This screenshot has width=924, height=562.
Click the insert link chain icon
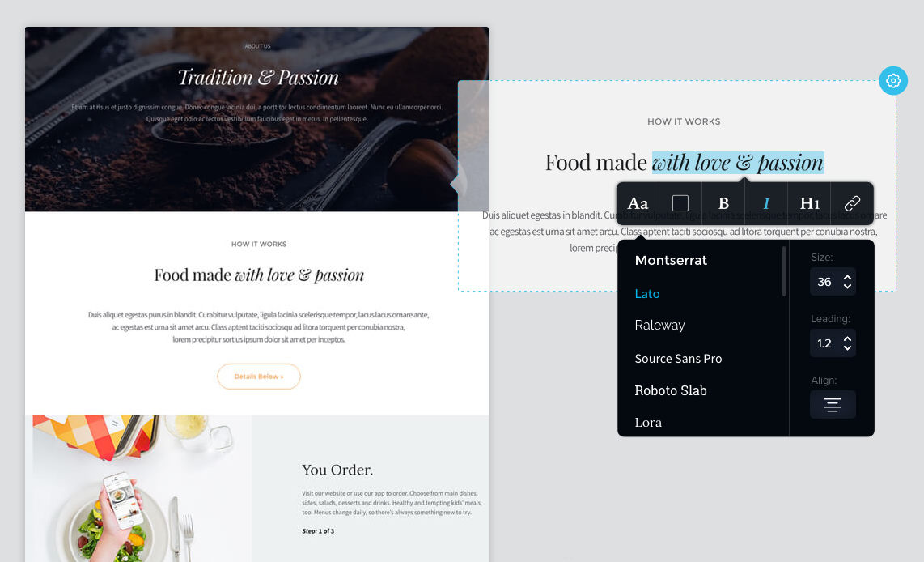852,203
